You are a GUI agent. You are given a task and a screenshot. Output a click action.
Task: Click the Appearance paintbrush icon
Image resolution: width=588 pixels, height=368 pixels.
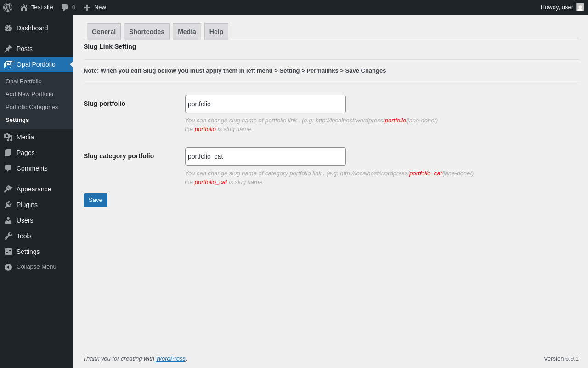point(8,189)
